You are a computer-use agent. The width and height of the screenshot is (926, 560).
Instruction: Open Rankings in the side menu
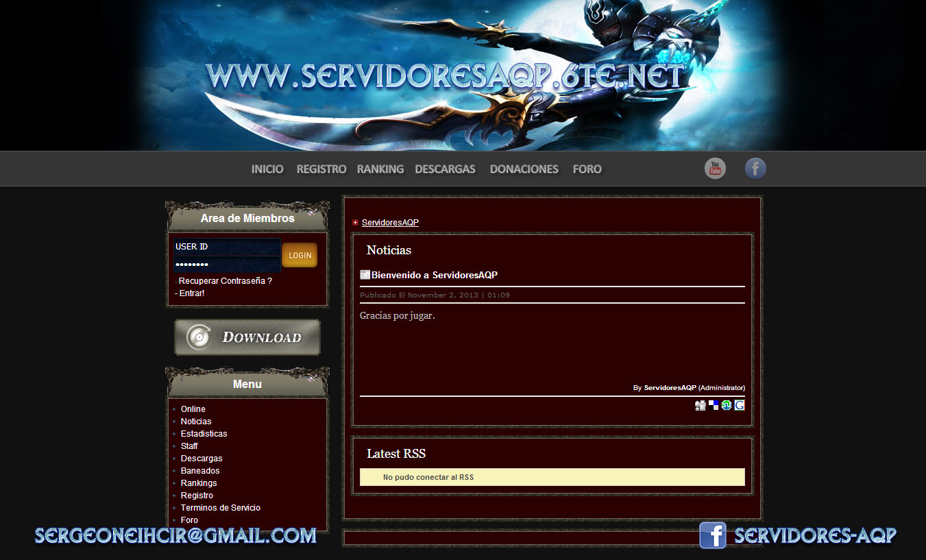199,483
